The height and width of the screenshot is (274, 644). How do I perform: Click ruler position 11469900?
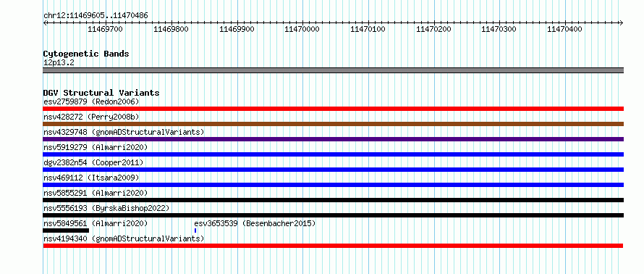237,29
